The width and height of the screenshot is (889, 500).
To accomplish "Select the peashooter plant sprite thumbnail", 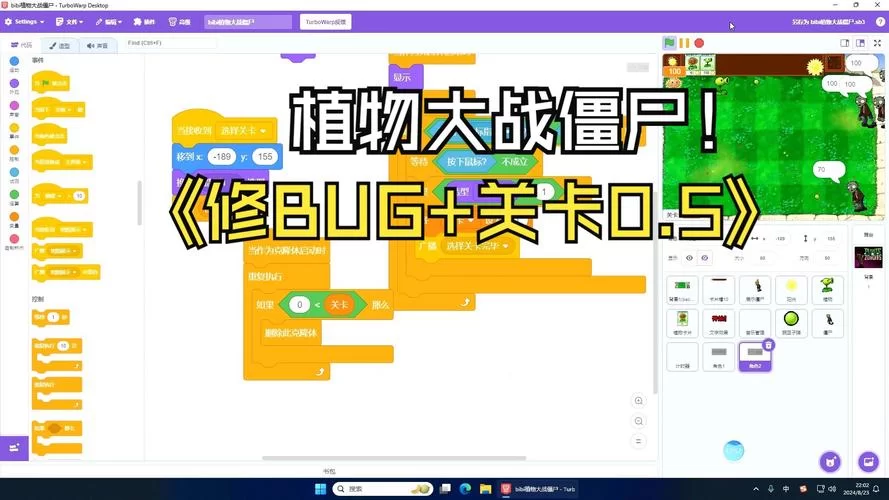I will (827, 289).
